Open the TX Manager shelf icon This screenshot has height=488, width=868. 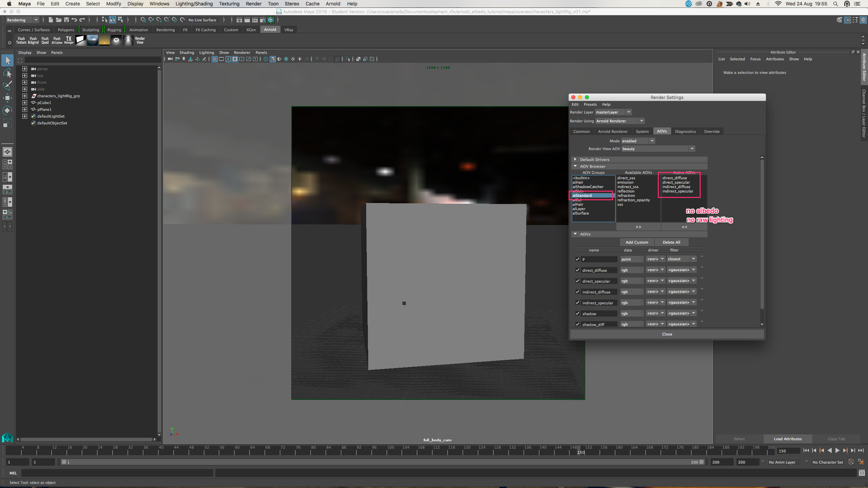[x=69, y=40]
